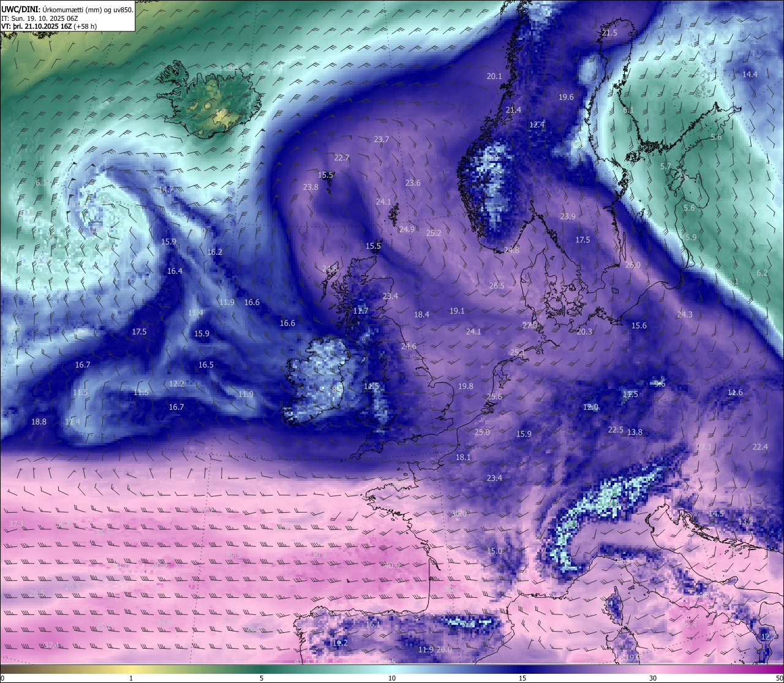This screenshot has width=784, height=683.
Task: Select the 22.5 value over central Europe
Action: (616, 430)
